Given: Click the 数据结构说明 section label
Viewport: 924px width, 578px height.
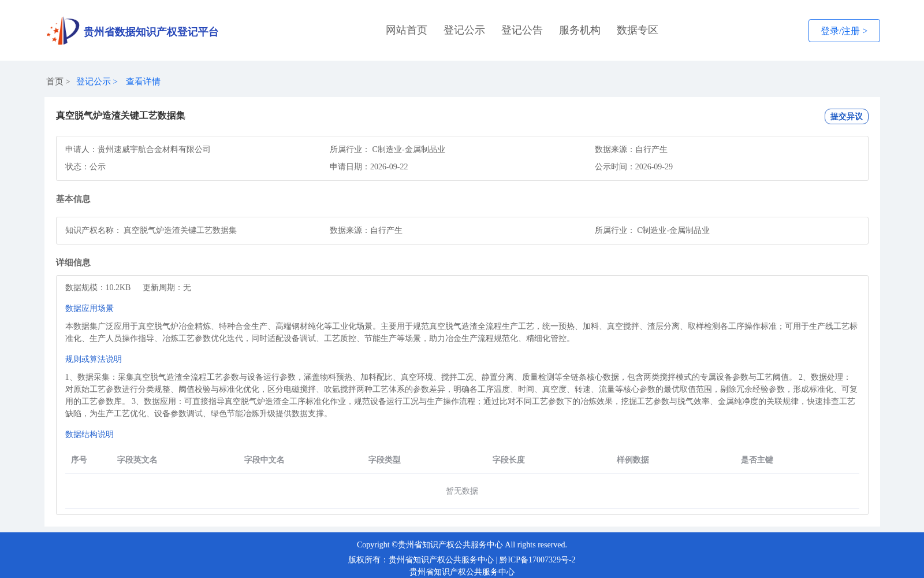Looking at the screenshot, I should 90,435.
